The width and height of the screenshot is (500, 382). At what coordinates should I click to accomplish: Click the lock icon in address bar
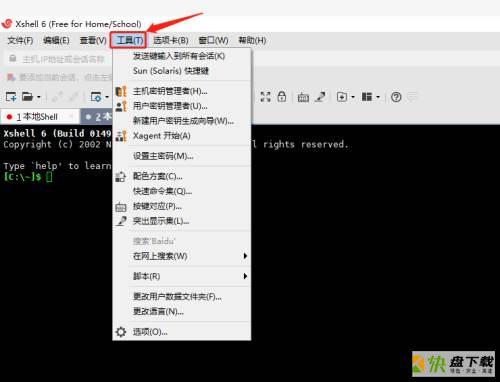point(13,59)
